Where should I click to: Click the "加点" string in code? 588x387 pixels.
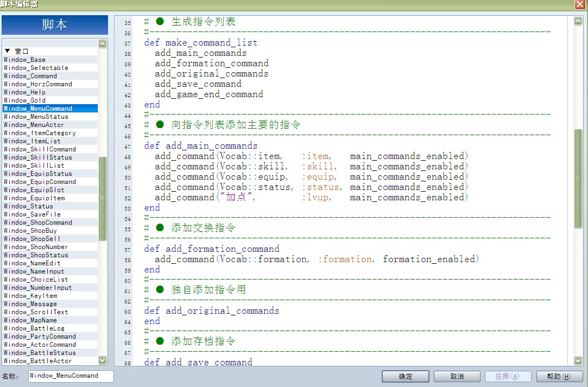point(236,197)
